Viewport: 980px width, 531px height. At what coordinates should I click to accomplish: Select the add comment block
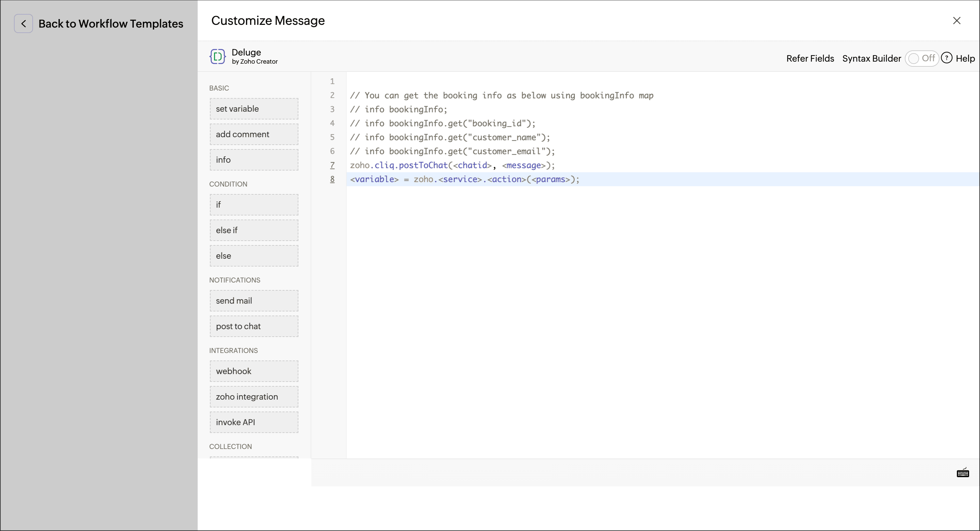254,134
